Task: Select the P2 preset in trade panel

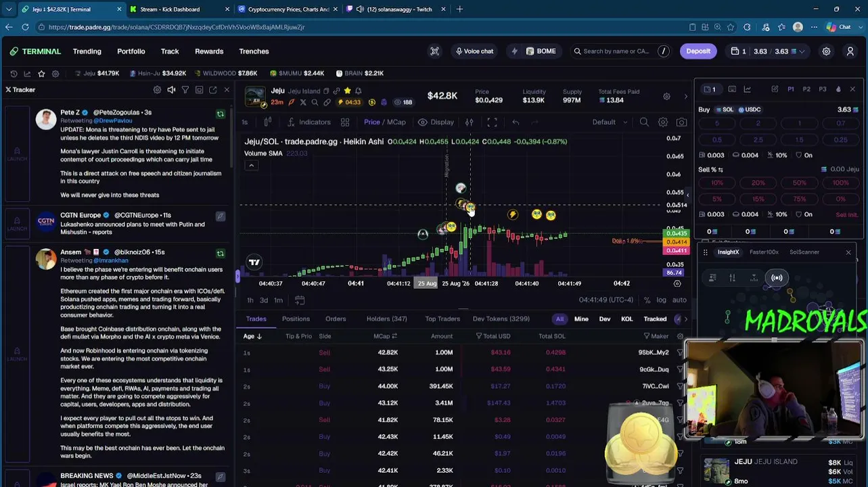Action: 806,89
